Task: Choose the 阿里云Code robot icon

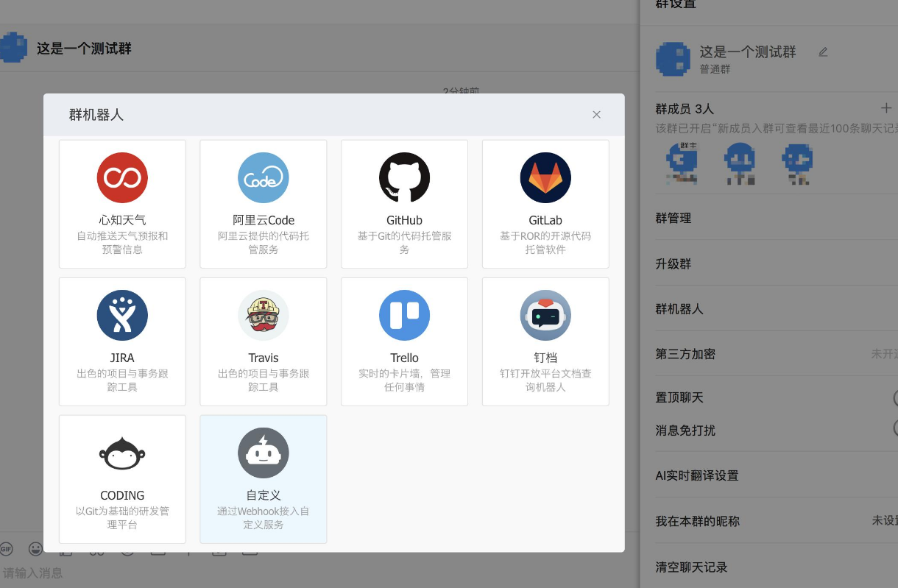Action: point(264,178)
